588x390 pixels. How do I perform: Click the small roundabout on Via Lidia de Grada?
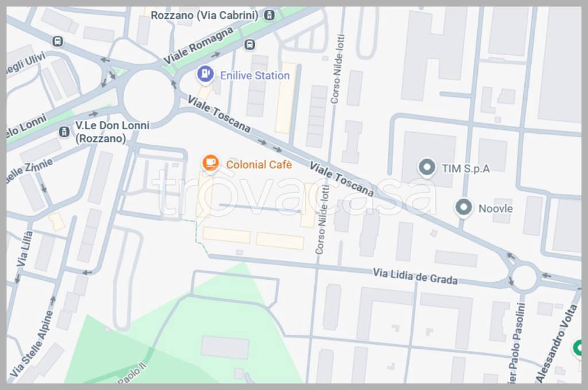(x=524, y=277)
